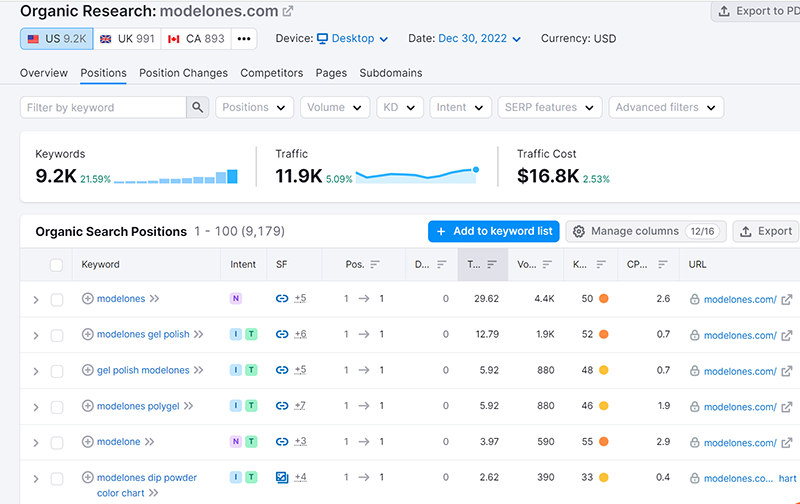Open external URL icon in gel polish modelones row

[x=787, y=371]
